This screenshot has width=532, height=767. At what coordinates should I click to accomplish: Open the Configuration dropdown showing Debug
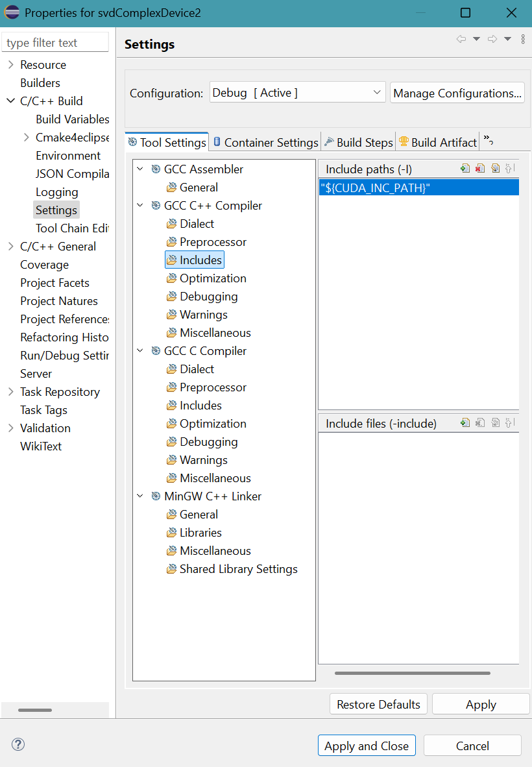pyautogui.click(x=297, y=93)
